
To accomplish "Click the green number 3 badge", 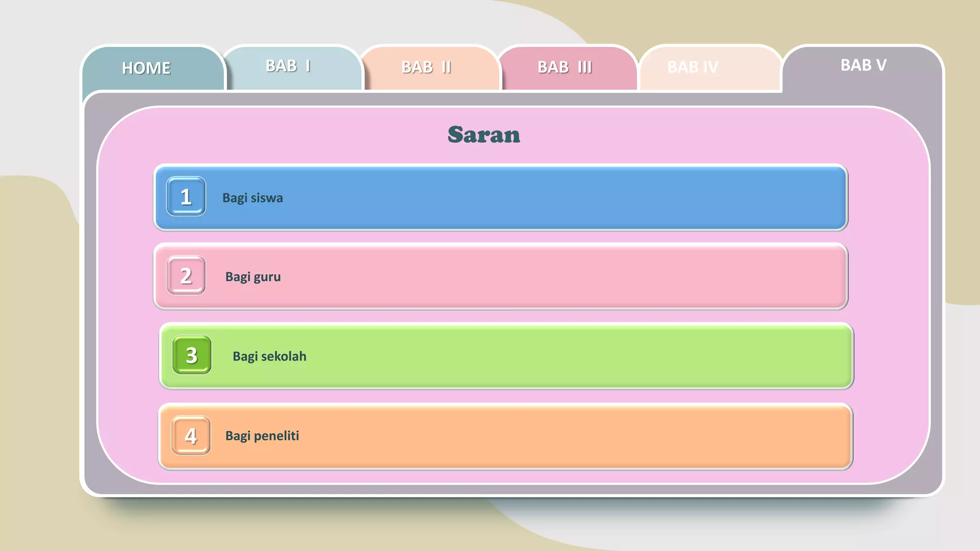I will coord(192,355).
